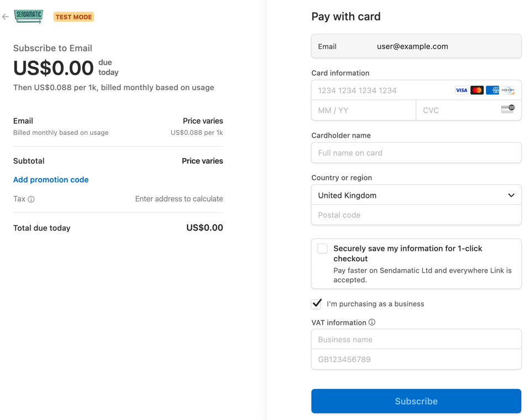Viewport: 530px width, 420px height.
Task: Enable securely save my information checkbox
Action: coord(322,248)
